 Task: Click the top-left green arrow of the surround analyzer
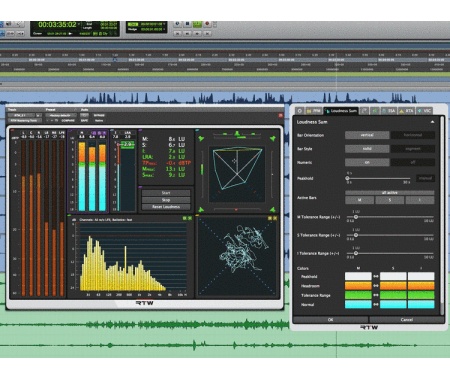pyautogui.click(x=201, y=138)
